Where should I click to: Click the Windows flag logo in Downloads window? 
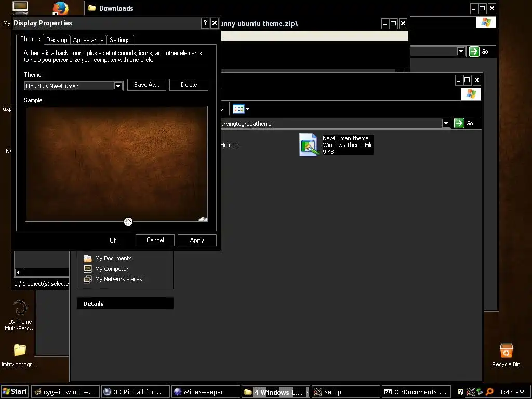pos(486,22)
